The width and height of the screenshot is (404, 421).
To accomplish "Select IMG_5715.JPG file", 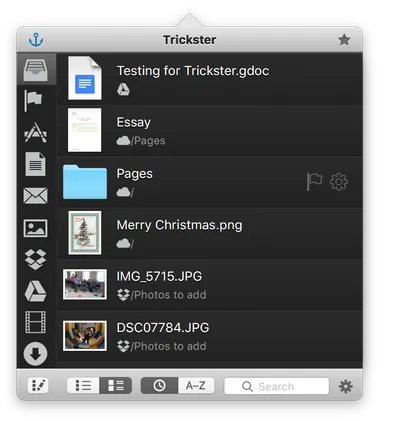I will [210, 284].
